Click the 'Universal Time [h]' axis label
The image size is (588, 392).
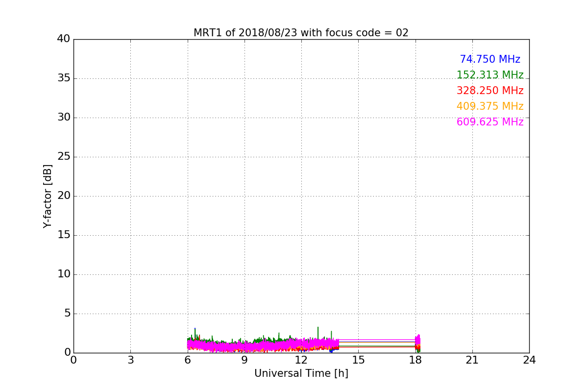[301, 373]
